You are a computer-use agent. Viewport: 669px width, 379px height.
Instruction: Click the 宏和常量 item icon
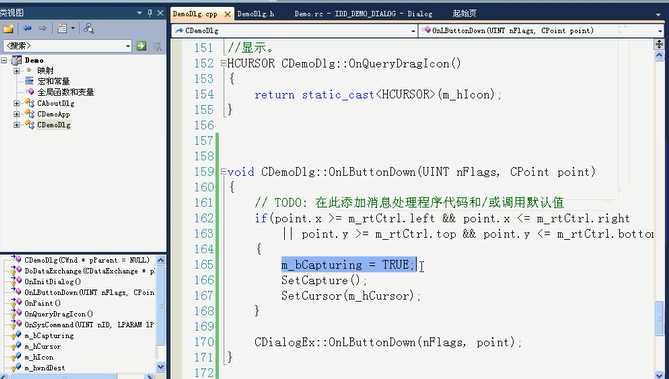(x=29, y=81)
